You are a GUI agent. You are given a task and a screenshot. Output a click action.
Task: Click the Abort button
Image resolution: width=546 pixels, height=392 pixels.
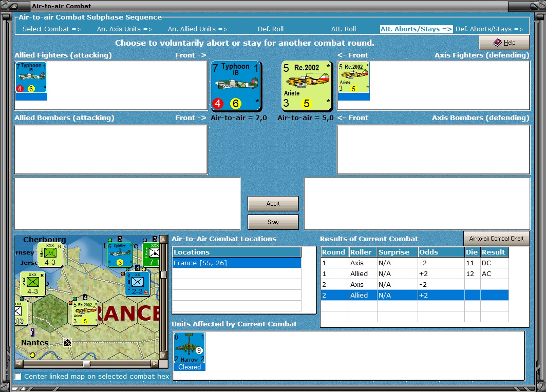coord(273,204)
